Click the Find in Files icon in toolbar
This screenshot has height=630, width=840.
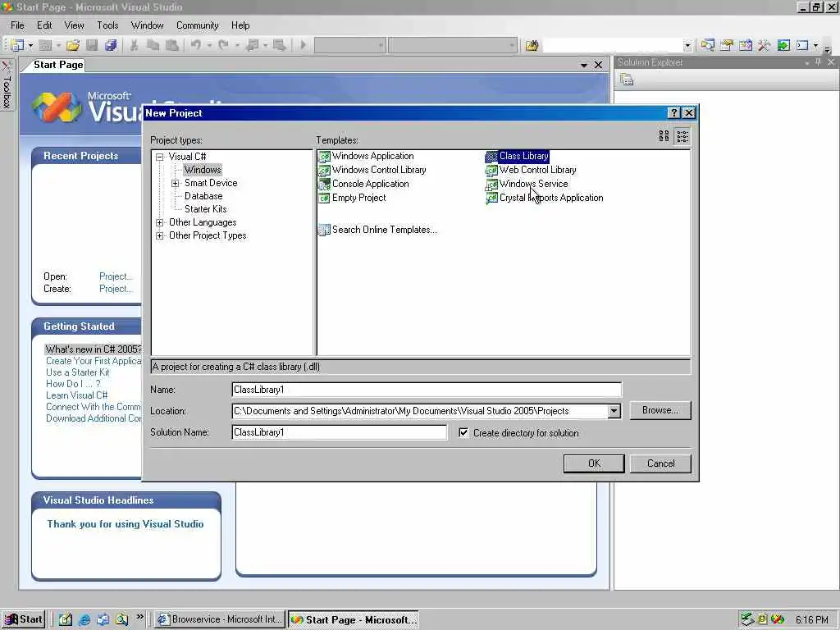point(532,46)
